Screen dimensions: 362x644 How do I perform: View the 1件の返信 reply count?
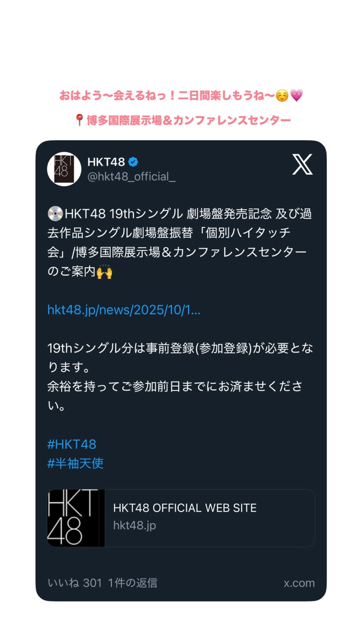click(x=133, y=583)
